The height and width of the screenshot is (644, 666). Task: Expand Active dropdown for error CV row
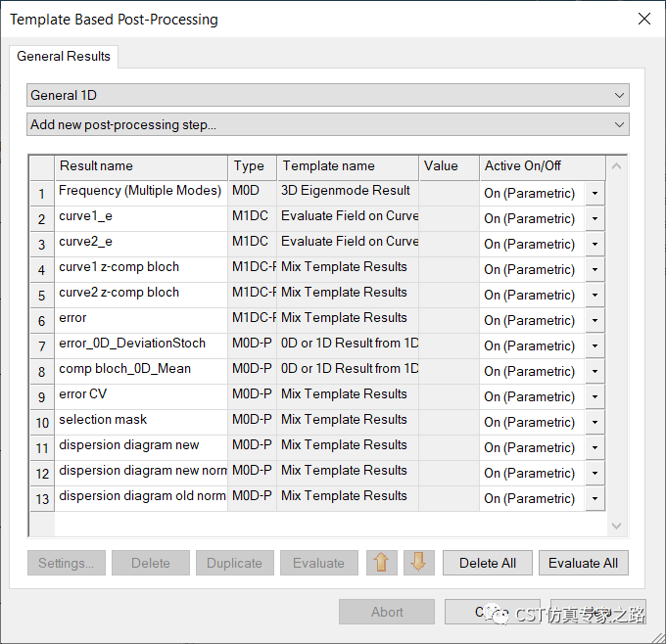[x=595, y=397]
